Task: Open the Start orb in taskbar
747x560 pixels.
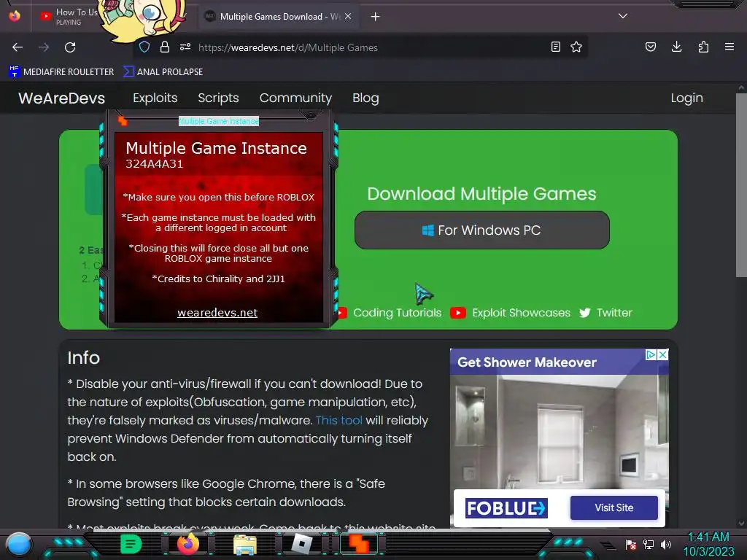Action: 19,545
